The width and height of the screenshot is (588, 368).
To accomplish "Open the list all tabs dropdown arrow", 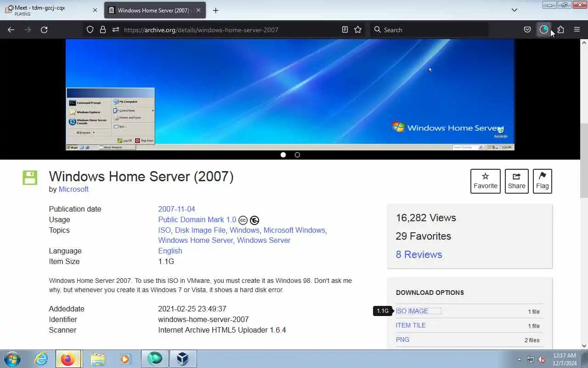I will click(514, 10).
